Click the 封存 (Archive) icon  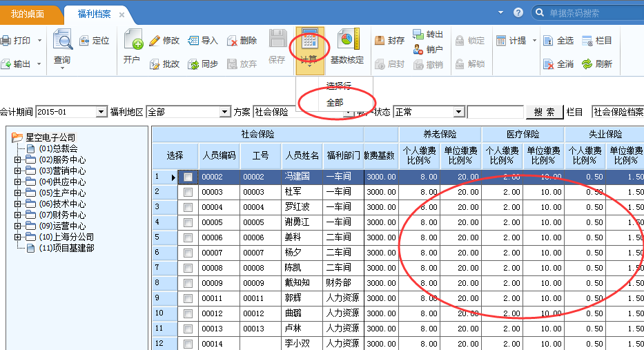pyautogui.click(x=380, y=41)
